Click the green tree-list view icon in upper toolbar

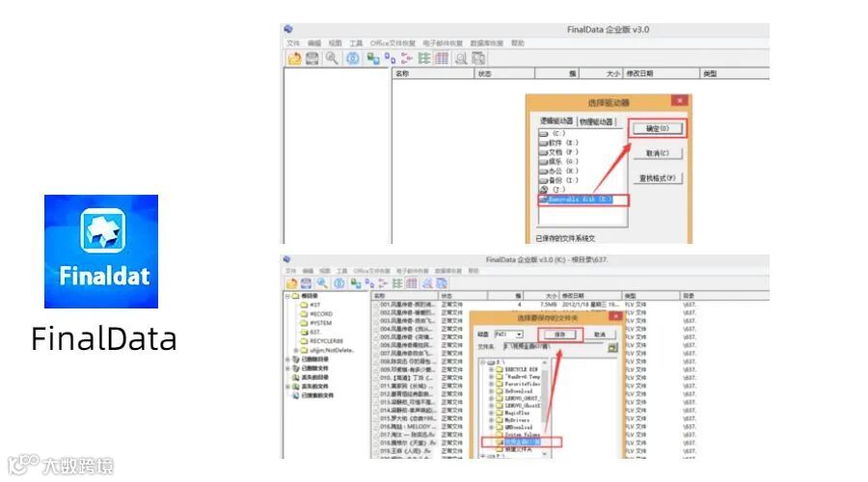pyautogui.click(x=424, y=58)
